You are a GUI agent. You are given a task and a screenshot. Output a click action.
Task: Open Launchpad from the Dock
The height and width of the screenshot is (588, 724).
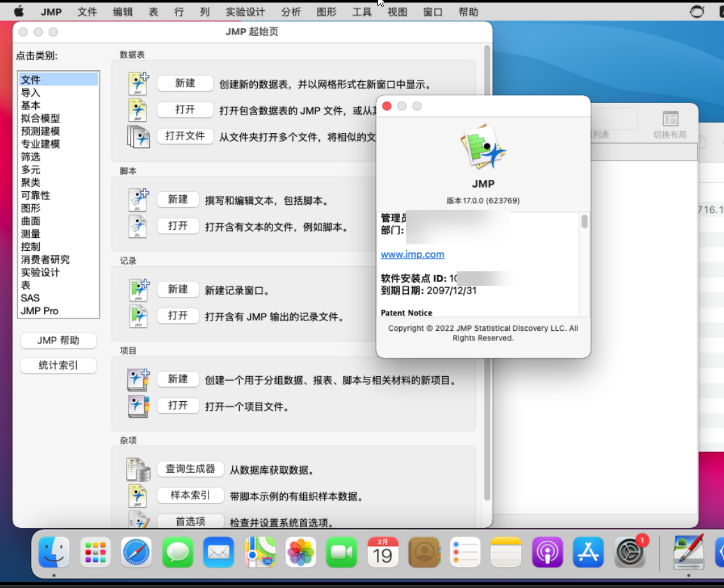click(x=95, y=552)
